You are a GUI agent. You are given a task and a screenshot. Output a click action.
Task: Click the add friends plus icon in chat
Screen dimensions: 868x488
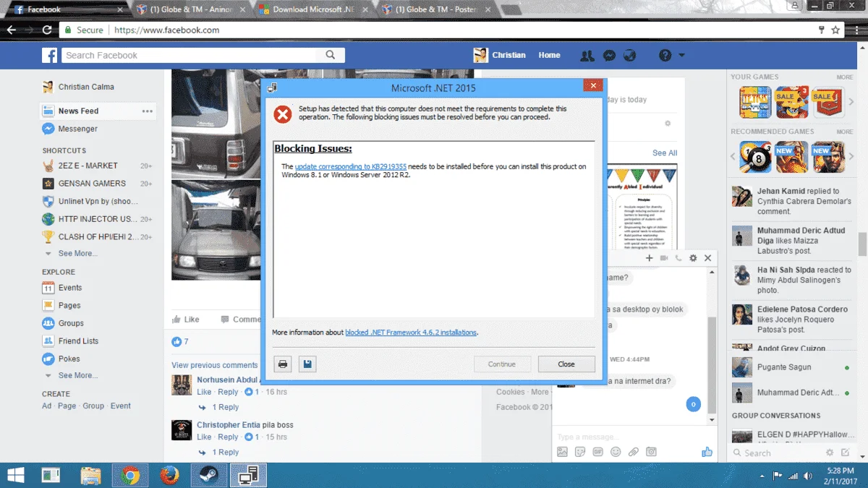pos(649,258)
